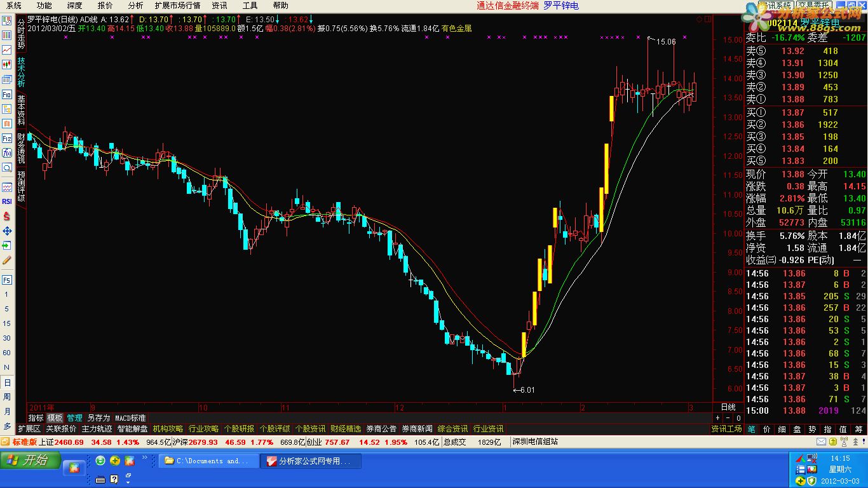868x488 pixels.
Task: Open the f(x) formula manager icon
Action: [7, 153]
